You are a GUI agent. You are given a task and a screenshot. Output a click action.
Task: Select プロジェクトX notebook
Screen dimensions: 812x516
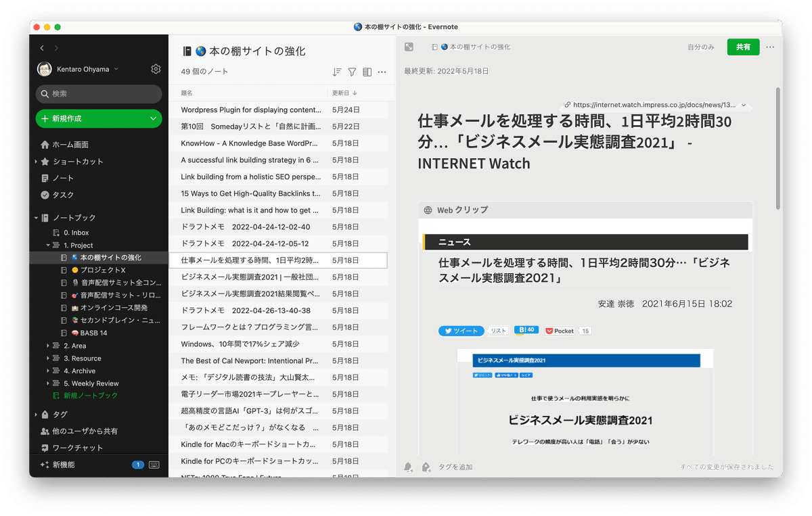(93, 271)
